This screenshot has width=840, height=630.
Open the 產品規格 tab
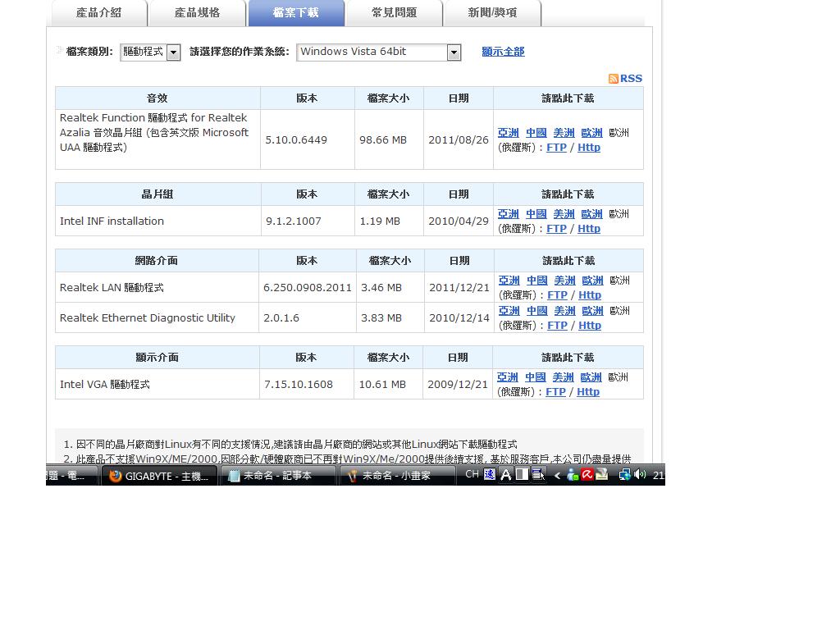point(197,13)
